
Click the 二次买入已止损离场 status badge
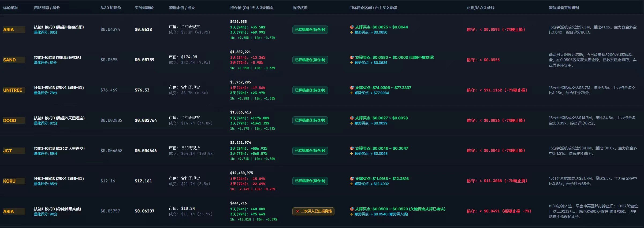pos(313,211)
